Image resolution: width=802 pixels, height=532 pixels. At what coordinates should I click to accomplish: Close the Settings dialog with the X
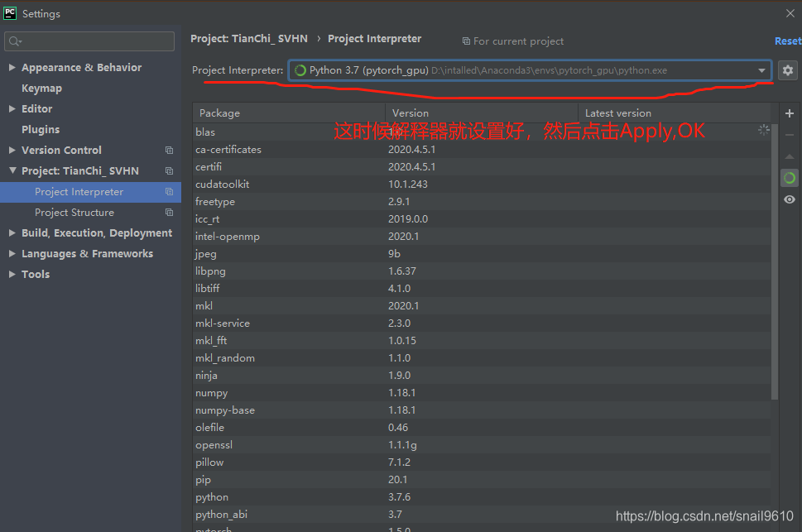tap(790, 13)
